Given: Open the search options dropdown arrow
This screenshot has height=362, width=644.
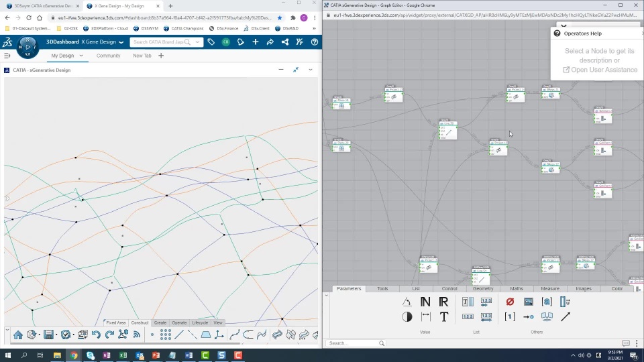Looking at the screenshot, I should pyautogui.click(x=197, y=42).
